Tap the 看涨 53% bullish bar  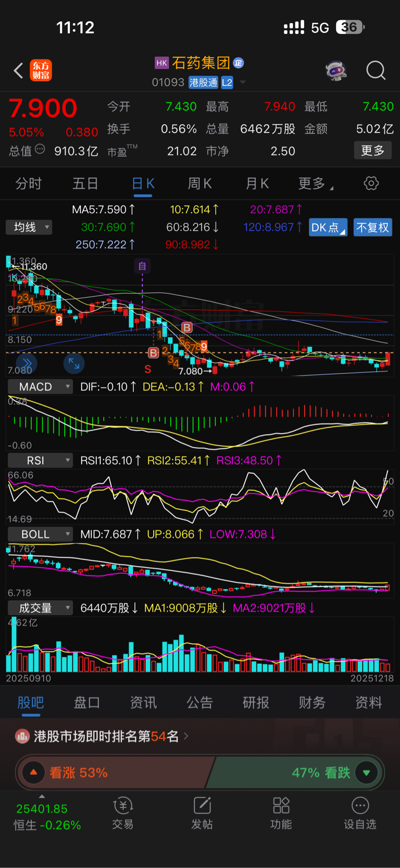pyautogui.click(x=115, y=772)
